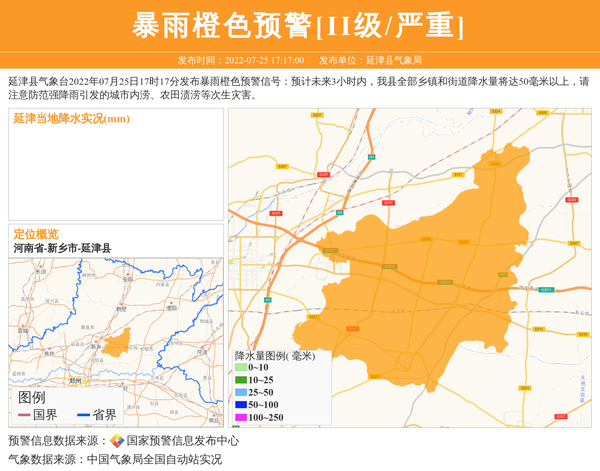Click the 图例 heading in overview map
Viewport: 600px width, 471px height.
32,397
